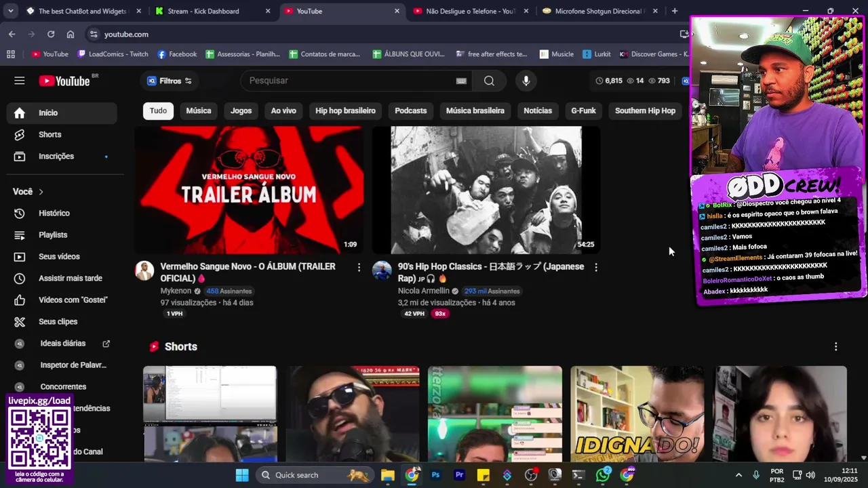Select the Jogos filter chip
Viewport: 868px width, 488px height.
pos(241,110)
